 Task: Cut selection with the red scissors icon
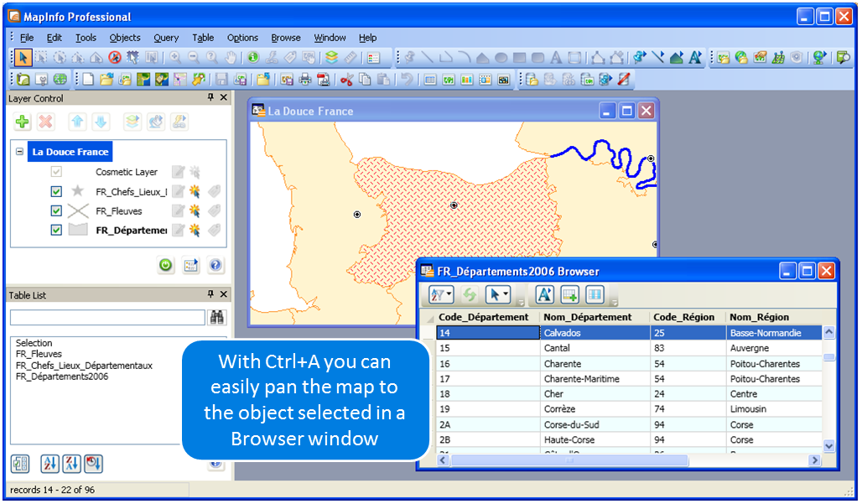[x=346, y=79]
